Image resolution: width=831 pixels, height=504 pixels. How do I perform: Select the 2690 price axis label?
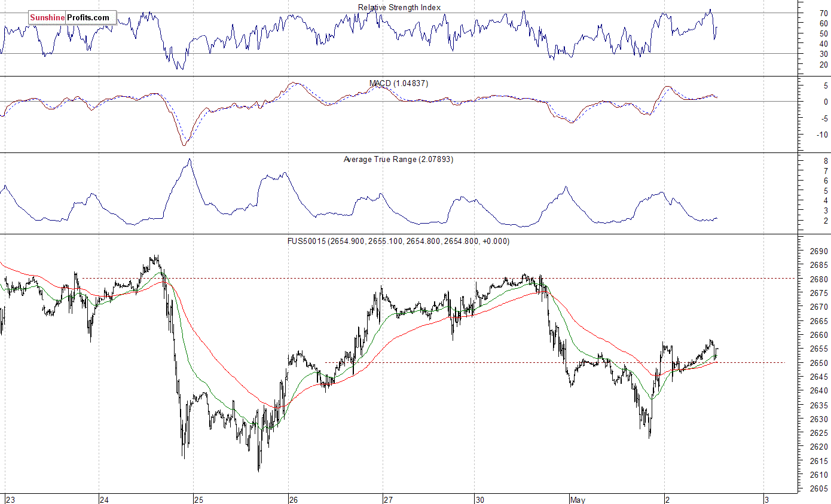818,251
